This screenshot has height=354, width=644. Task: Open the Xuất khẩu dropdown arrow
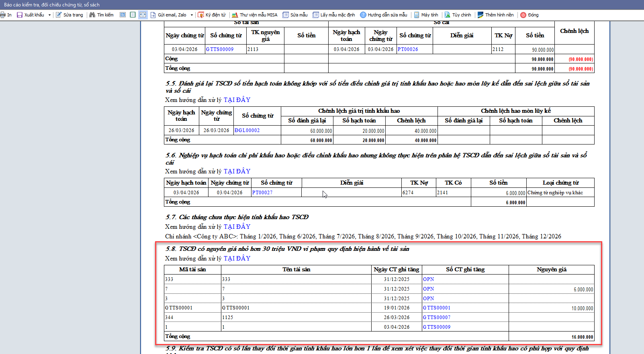pos(49,15)
